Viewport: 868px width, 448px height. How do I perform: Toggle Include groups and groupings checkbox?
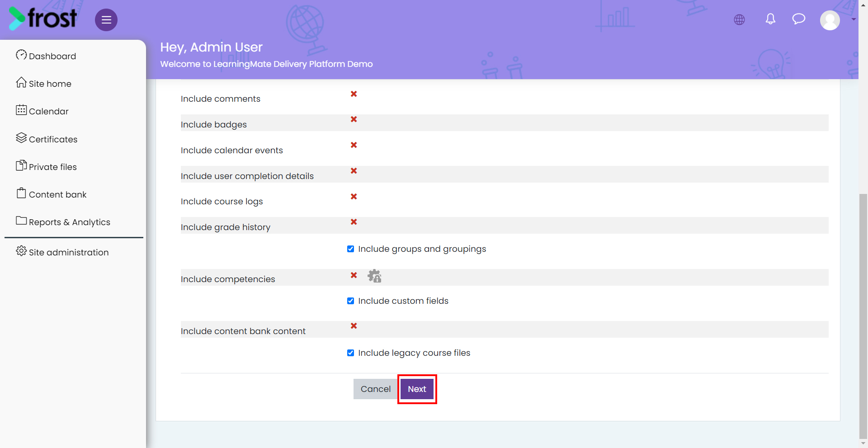(x=350, y=249)
